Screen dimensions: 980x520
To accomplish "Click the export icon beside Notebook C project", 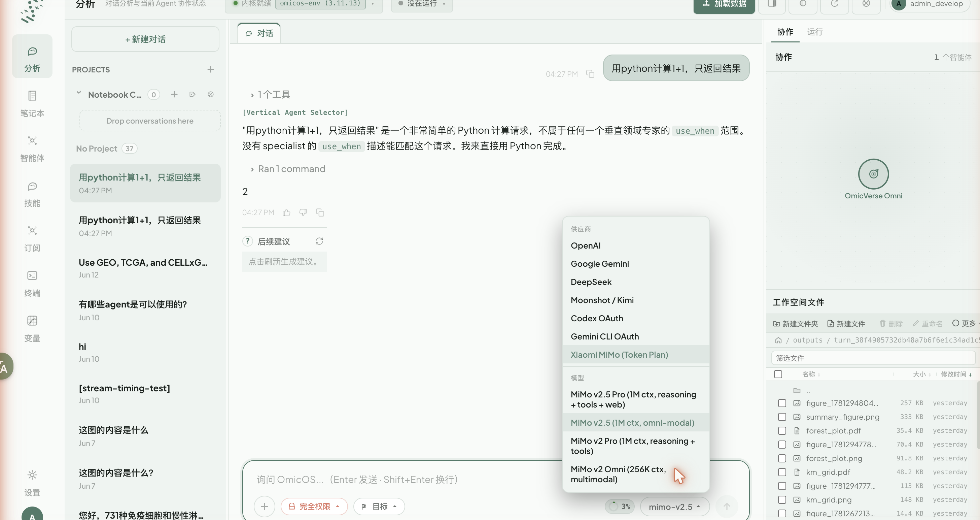I will click(192, 94).
